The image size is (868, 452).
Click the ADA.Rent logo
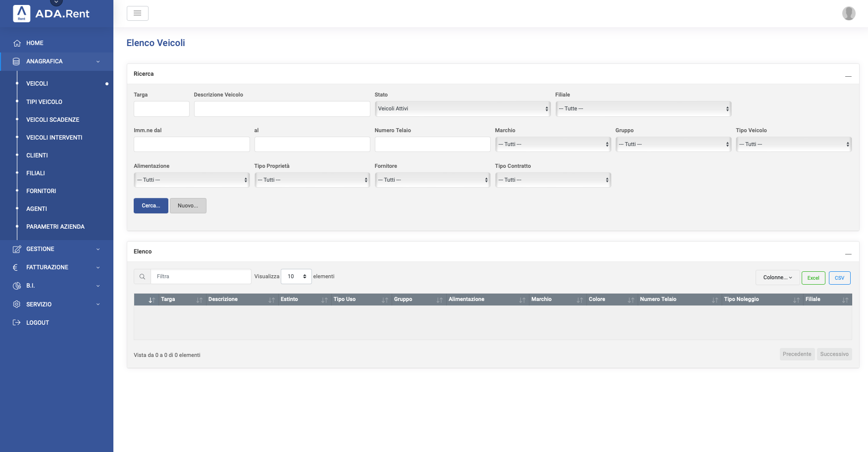point(51,14)
